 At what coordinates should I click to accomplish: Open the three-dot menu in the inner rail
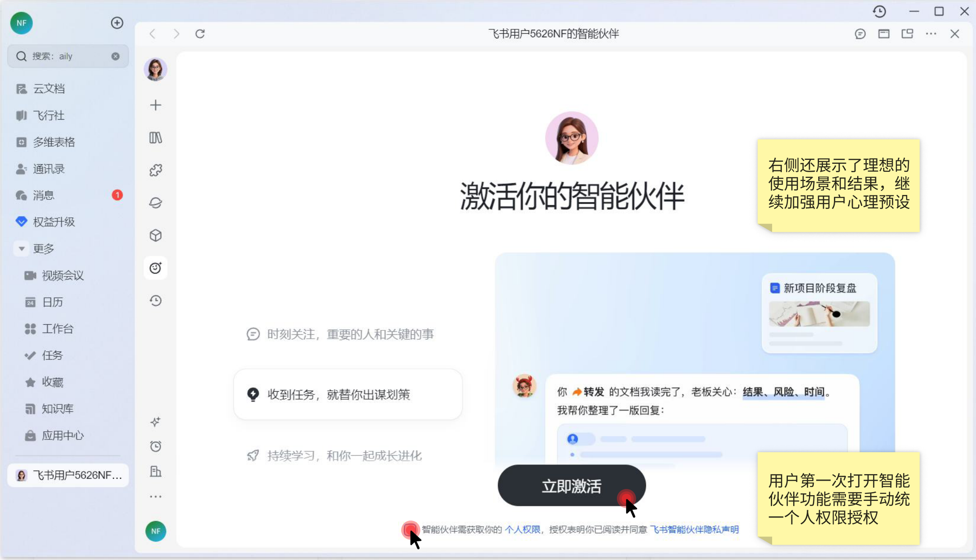155,496
